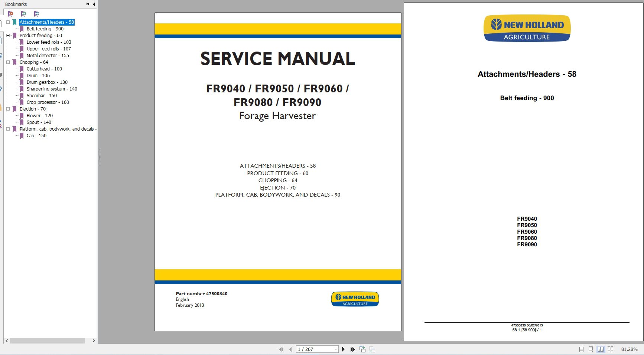Click the 81.28% zoom level indicator

coord(629,349)
